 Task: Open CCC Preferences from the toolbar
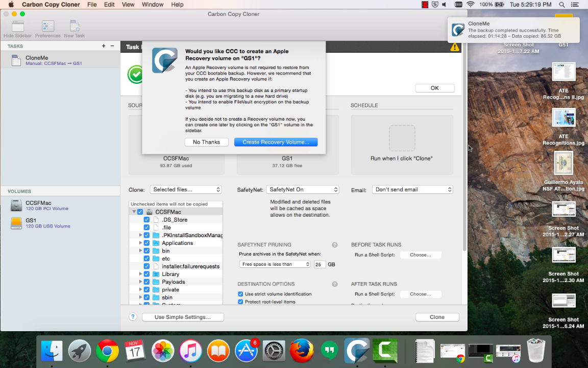point(47,27)
